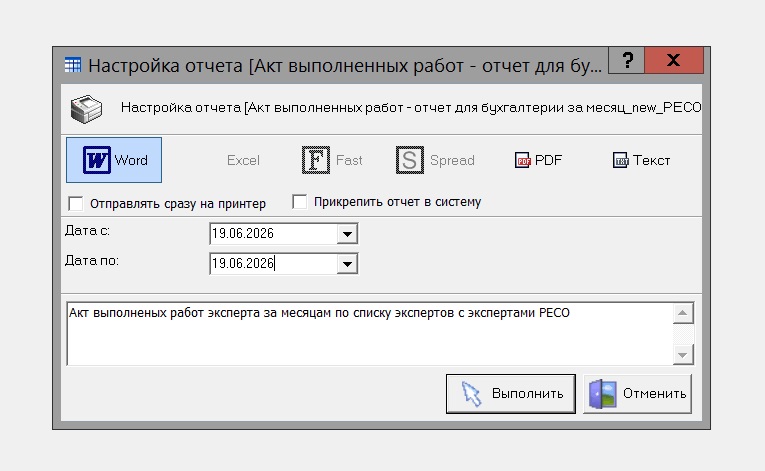765x471 pixels.
Task: Cancel with the Отменить button
Action: point(638,394)
